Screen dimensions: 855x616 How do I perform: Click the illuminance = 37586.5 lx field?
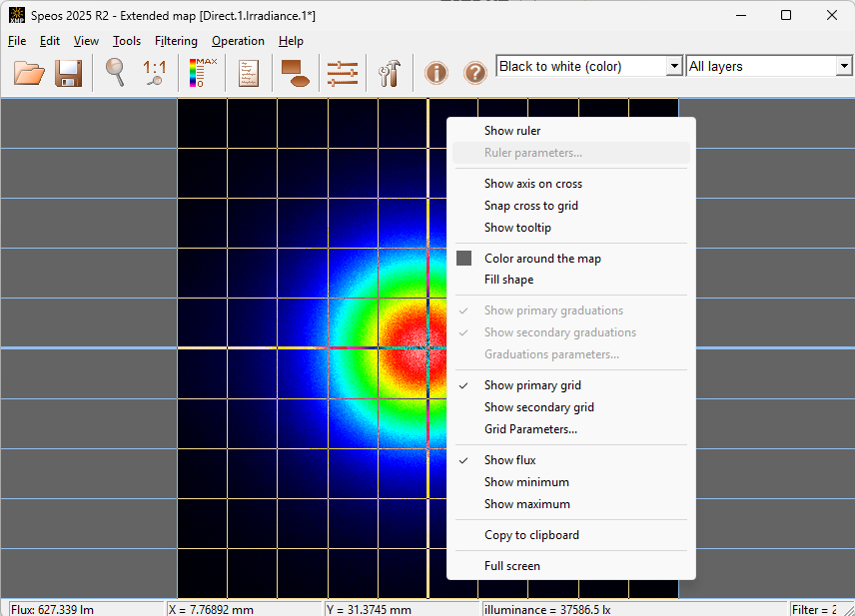point(634,609)
